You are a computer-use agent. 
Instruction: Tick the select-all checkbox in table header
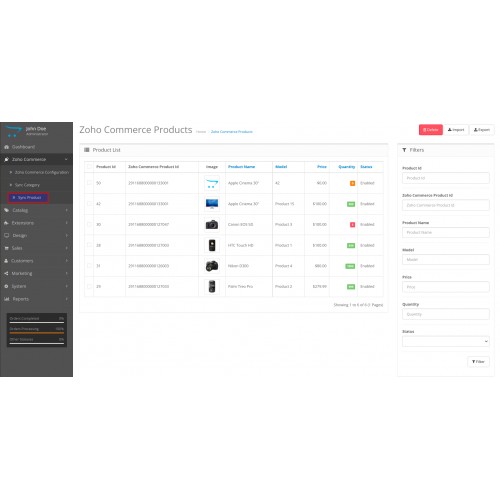89,167
